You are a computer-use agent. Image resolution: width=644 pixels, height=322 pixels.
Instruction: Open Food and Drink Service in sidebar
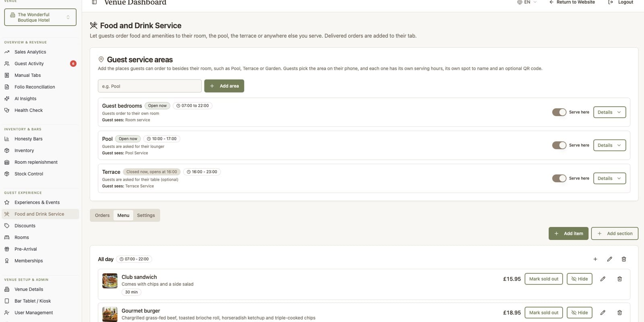(40, 214)
